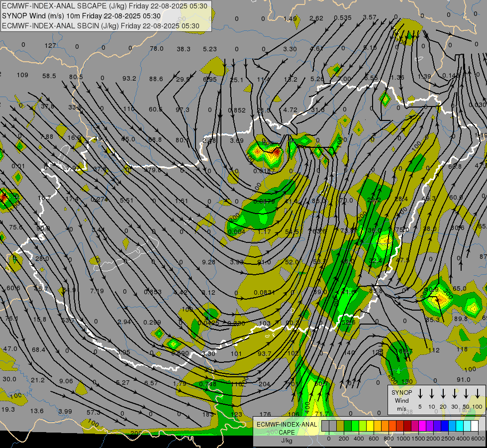
Task: Click the map value 89.8
Action: coord(461,319)
